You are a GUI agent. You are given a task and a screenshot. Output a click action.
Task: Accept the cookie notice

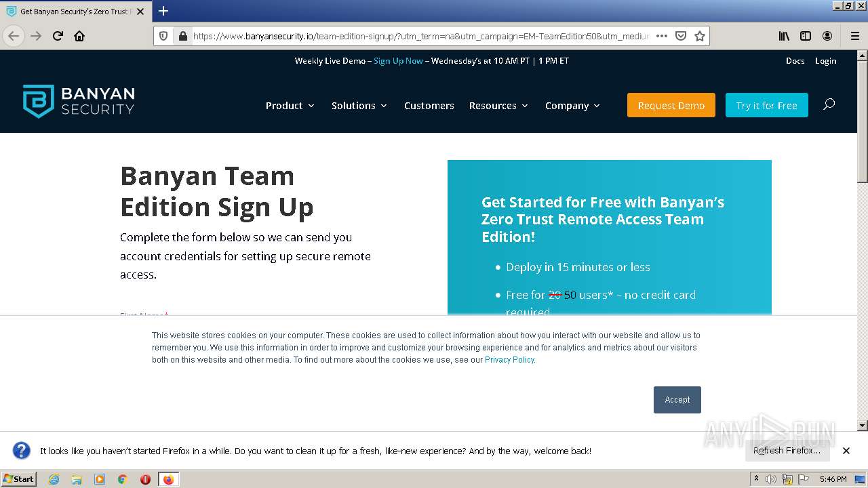click(x=677, y=400)
